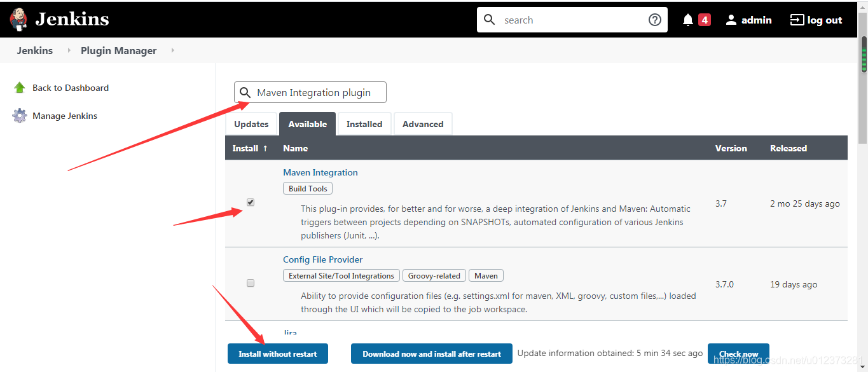
Task: Open Config File Provider plugin link
Action: click(323, 259)
